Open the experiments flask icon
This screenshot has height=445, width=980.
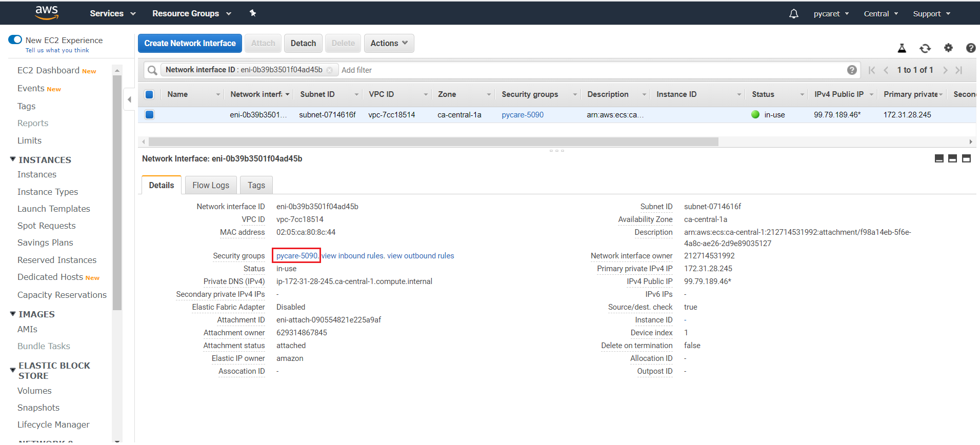coord(902,48)
